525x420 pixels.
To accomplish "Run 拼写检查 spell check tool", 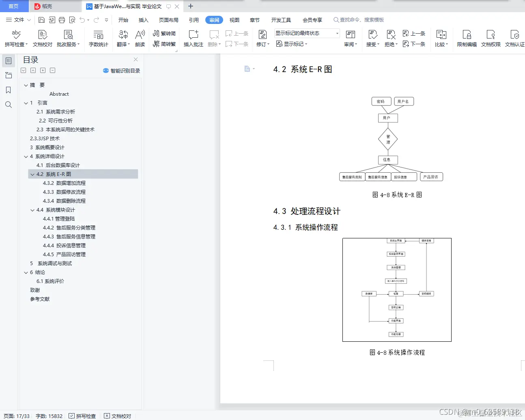I will 16,39.
